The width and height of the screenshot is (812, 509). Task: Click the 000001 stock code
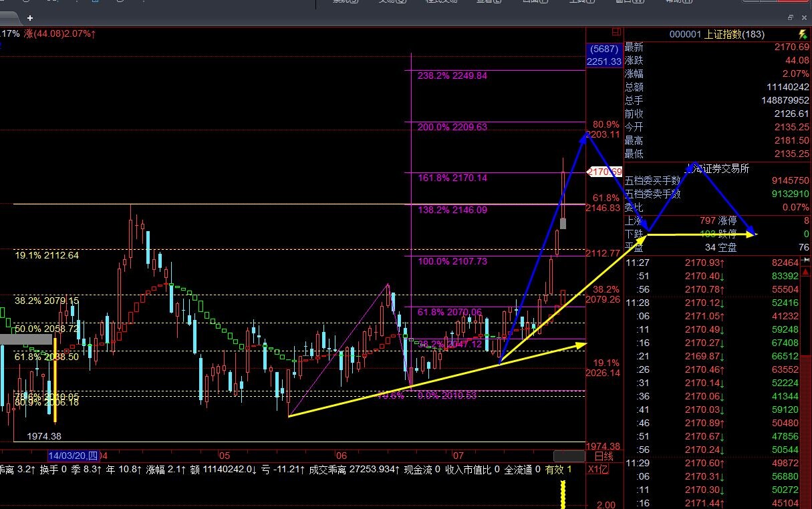tap(686, 34)
